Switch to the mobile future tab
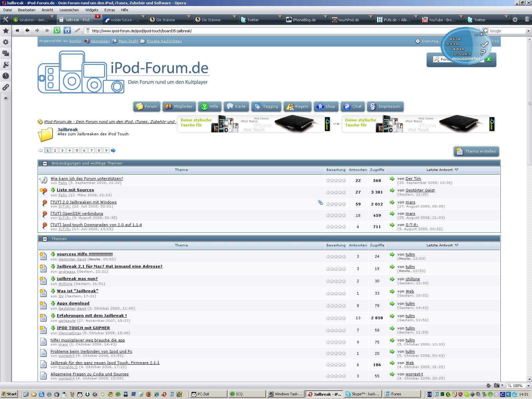 (x=125, y=20)
